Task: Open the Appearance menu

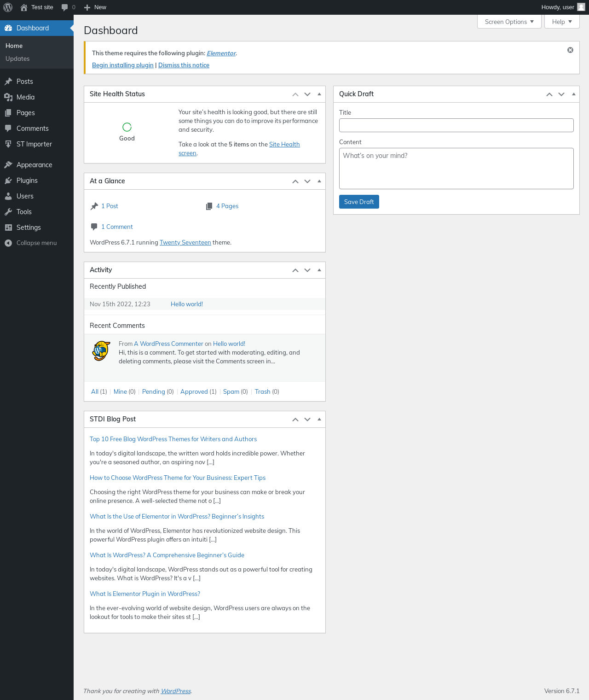Action: coord(37,165)
